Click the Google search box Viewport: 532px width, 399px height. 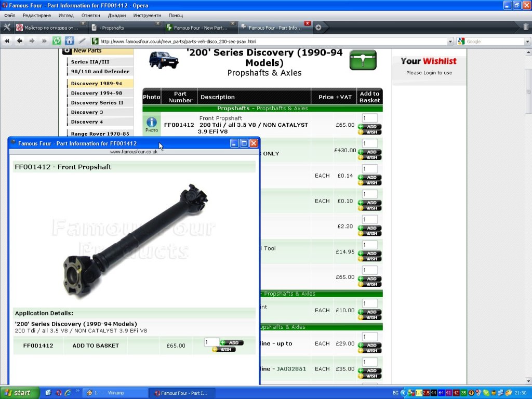click(x=495, y=42)
